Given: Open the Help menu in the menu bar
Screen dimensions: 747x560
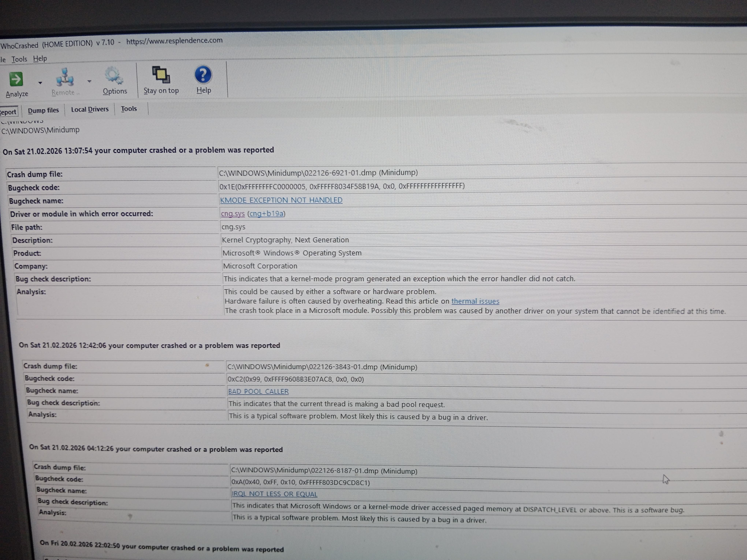Looking at the screenshot, I should pos(40,59).
